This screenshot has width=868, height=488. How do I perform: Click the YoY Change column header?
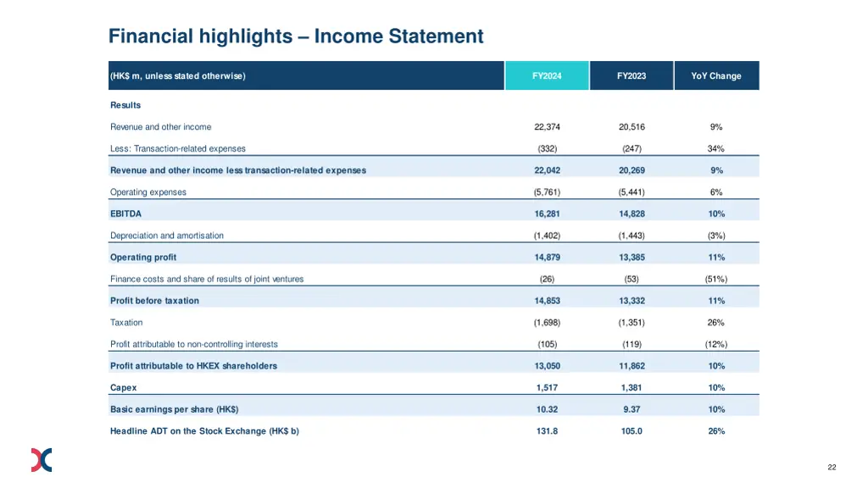coord(715,76)
